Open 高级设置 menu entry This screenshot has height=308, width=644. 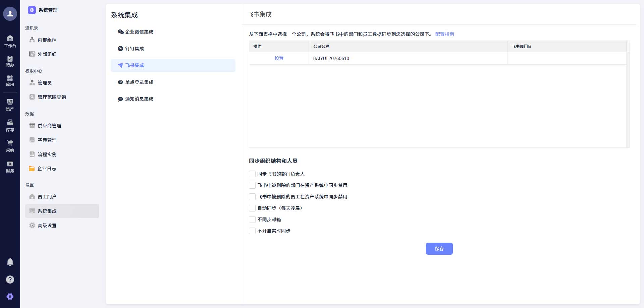(x=62, y=226)
